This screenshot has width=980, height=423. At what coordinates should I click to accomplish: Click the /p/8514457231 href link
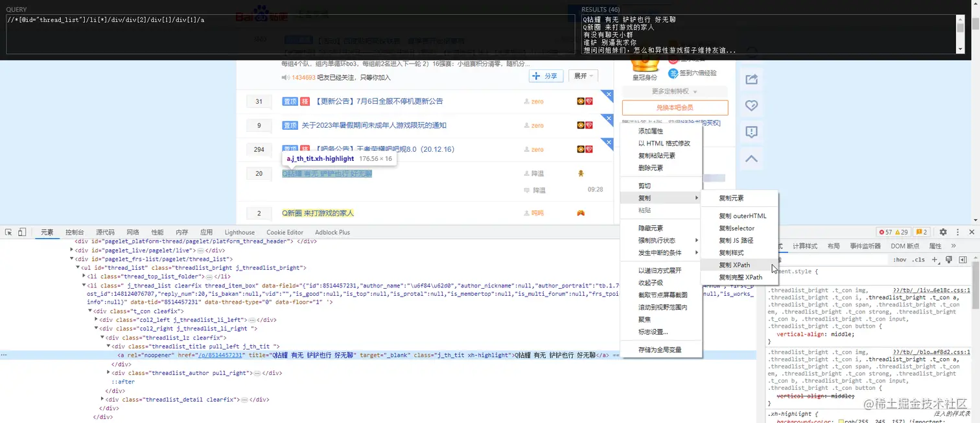click(x=220, y=356)
